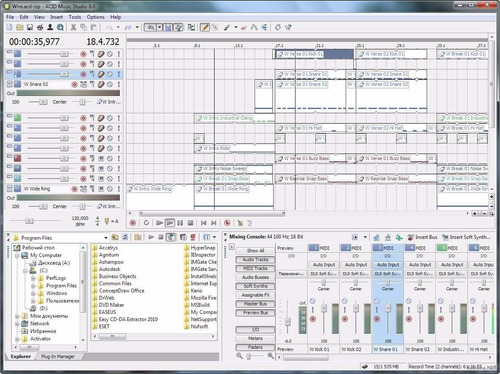Start preview with the Explorer play icon
The height and width of the screenshot is (374, 500).
(x=151, y=237)
